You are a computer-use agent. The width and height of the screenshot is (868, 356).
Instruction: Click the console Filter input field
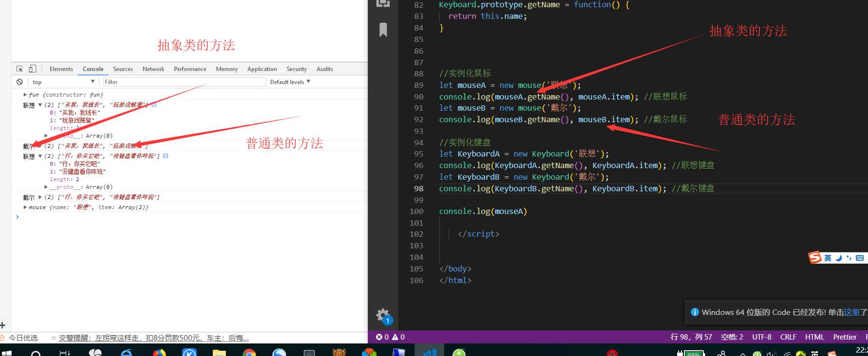184,82
